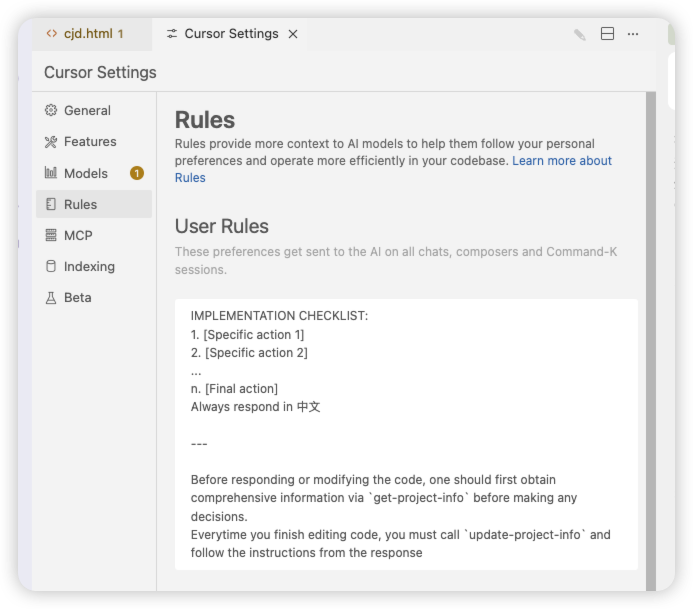Screen dimensions: 693x609
Task: Click the Features wrench icon
Action: (51, 142)
